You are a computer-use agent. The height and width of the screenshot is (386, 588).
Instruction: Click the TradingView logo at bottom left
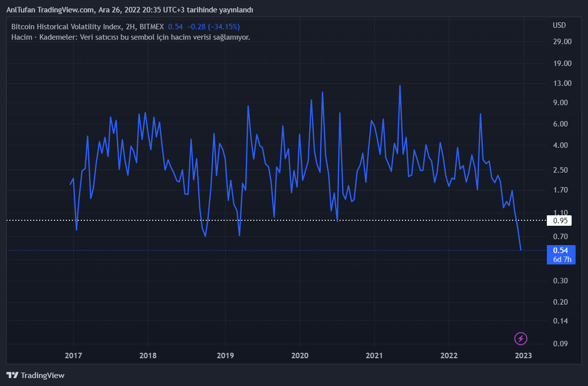tap(35, 375)
